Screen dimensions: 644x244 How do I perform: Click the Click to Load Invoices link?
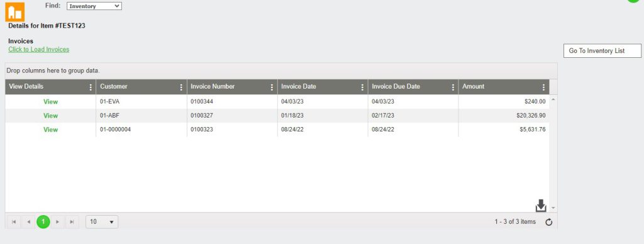coord(38,49)
